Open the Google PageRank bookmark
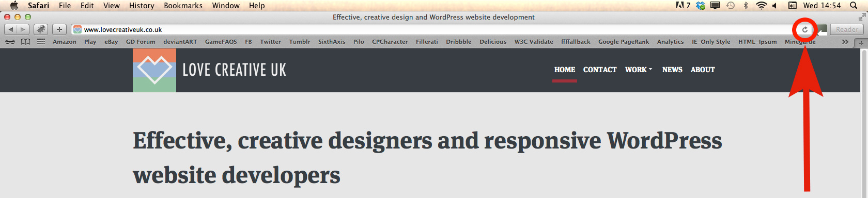The height and width of the screenshot is (198, 868). pos(624,42)
